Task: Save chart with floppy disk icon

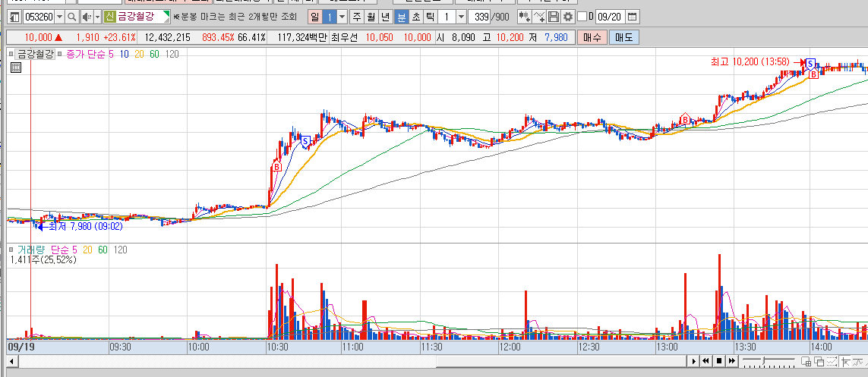Action: coord(553,17)
